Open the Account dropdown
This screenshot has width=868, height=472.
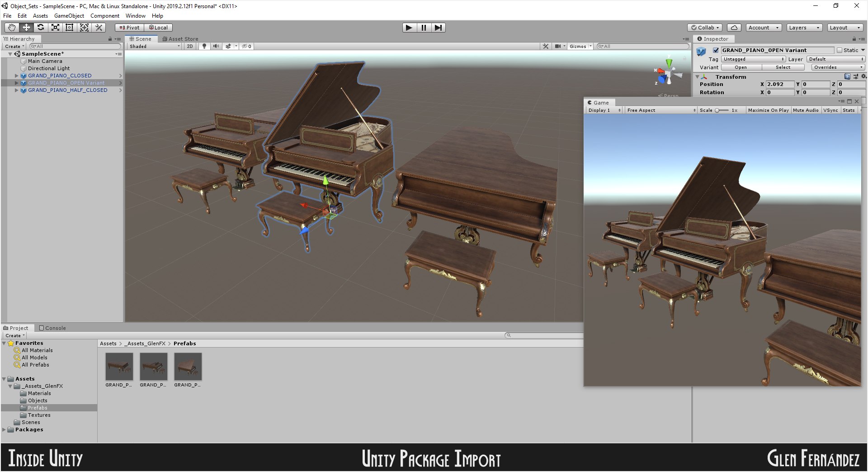pyautogui.click(x=764, y=28)
